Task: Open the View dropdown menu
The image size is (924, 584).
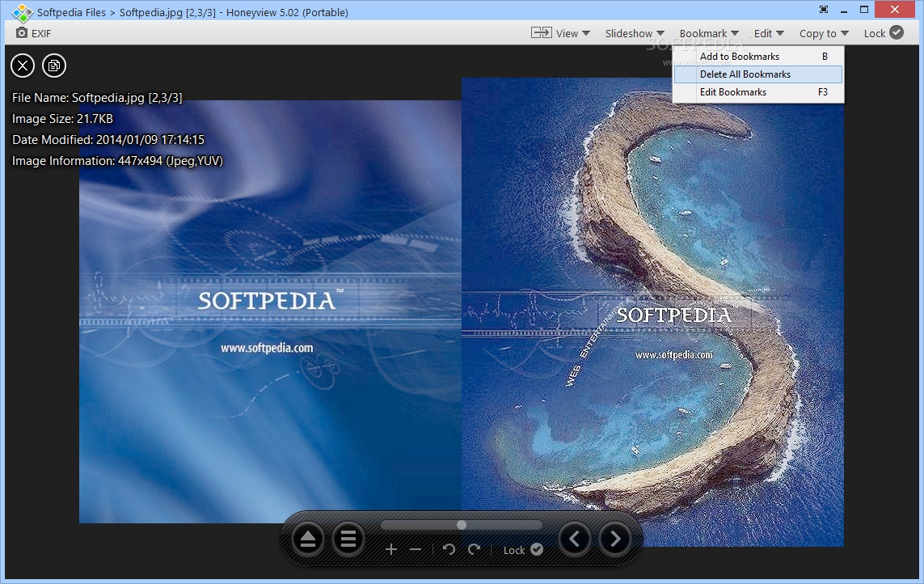Action: [573, 33]
